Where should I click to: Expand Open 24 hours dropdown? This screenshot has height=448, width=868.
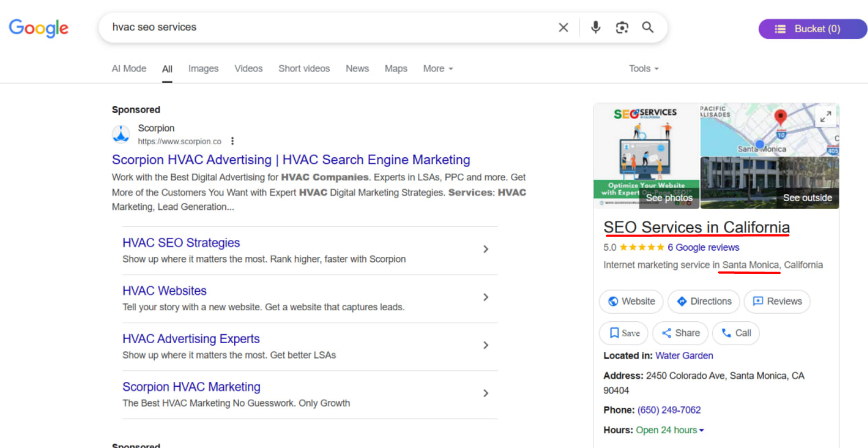[x=670, y=430]
